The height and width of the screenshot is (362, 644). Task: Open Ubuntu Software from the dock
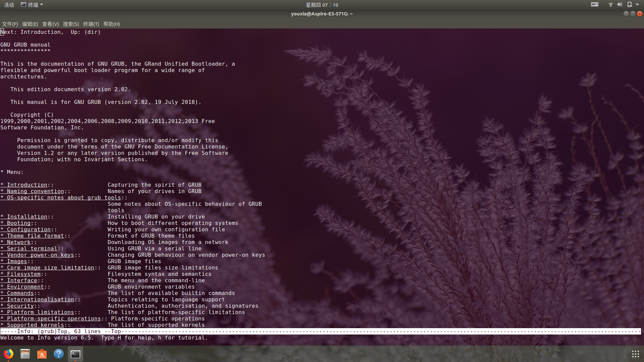click(42, 354)
